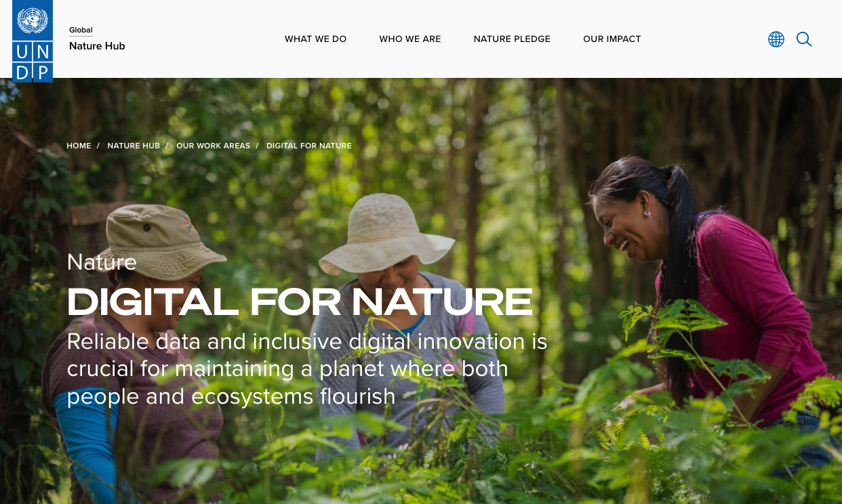Open the globe language selector
Image resolution: width=842 pixels, height=504 pixels.
[776, 39]
